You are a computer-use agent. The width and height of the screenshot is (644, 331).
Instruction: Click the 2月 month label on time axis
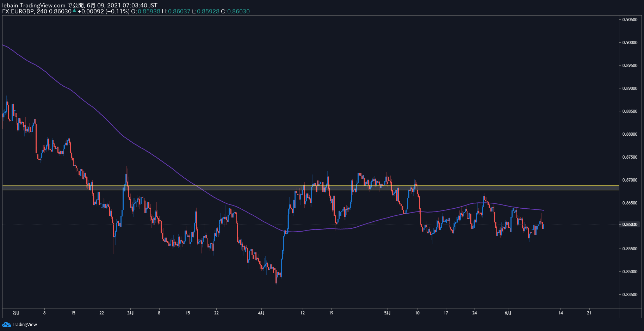click(x=16, y=313)
